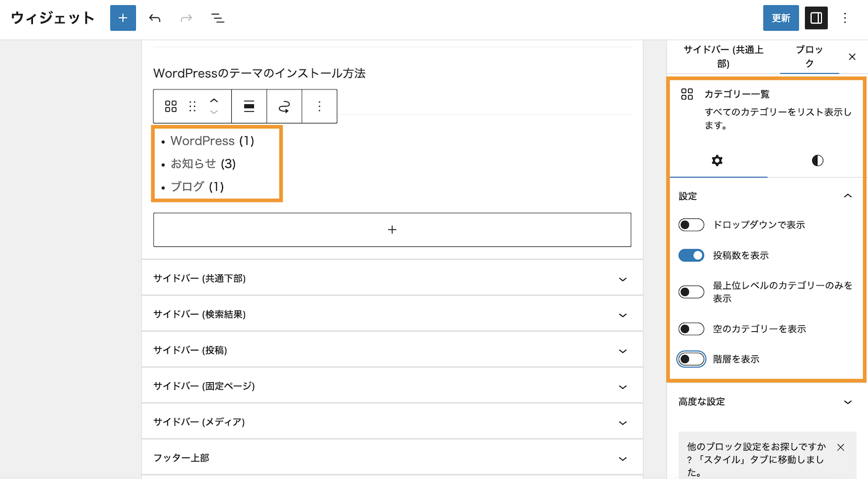The image size is (868, 479).
Task: Enable 空のカテゴリーを表示 toggle
Action: click(x=691, y=329)
